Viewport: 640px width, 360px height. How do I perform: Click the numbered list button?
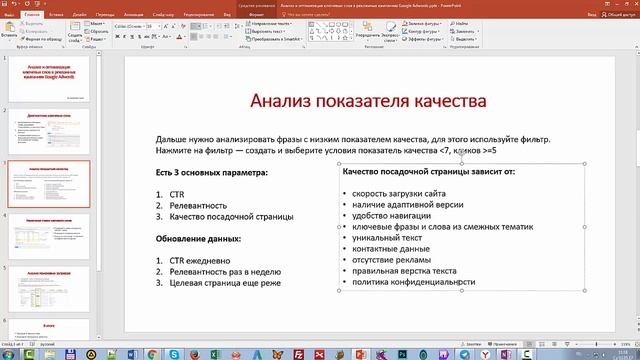(206, 26)
